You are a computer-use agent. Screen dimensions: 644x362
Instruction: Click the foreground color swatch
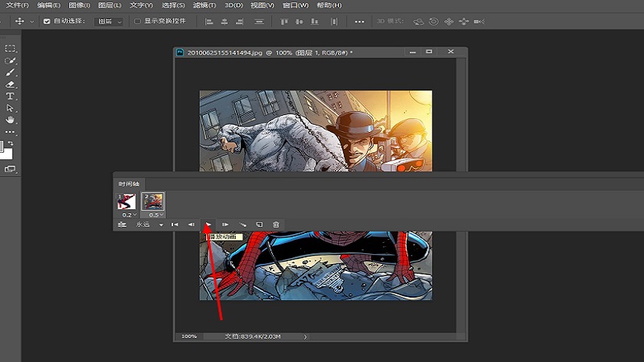[x=2, y=146]
